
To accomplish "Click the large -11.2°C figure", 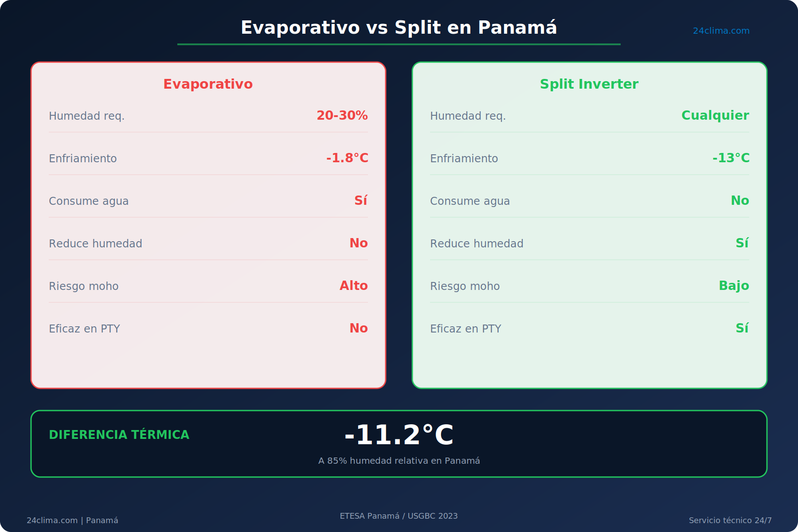I will click(x=399, y=435).
